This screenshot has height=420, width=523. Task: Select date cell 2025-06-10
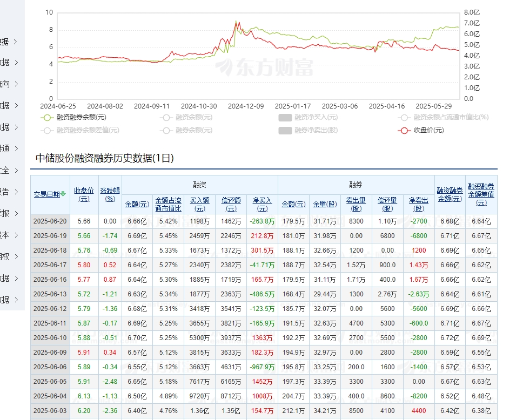click(50, 338)
